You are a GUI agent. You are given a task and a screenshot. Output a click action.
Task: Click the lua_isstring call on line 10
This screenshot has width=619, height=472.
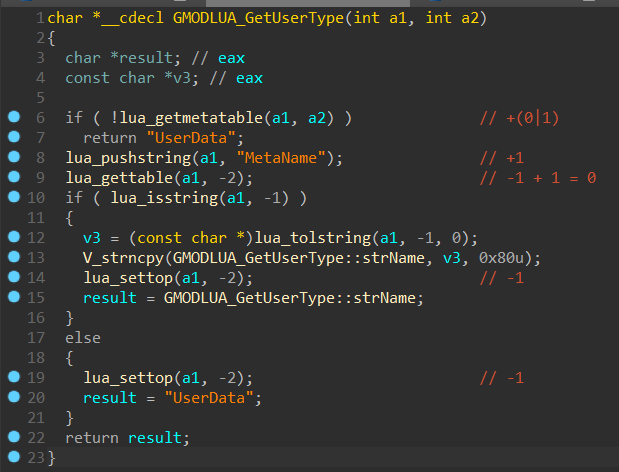pos(164,198)
